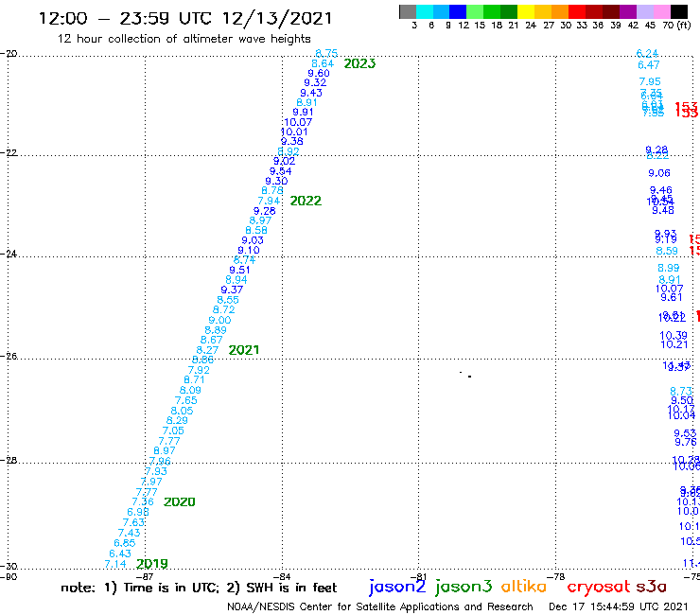This screenshot has width=700, height=615.
Task: Click the green '2019' time label
Action: point(151,564)
